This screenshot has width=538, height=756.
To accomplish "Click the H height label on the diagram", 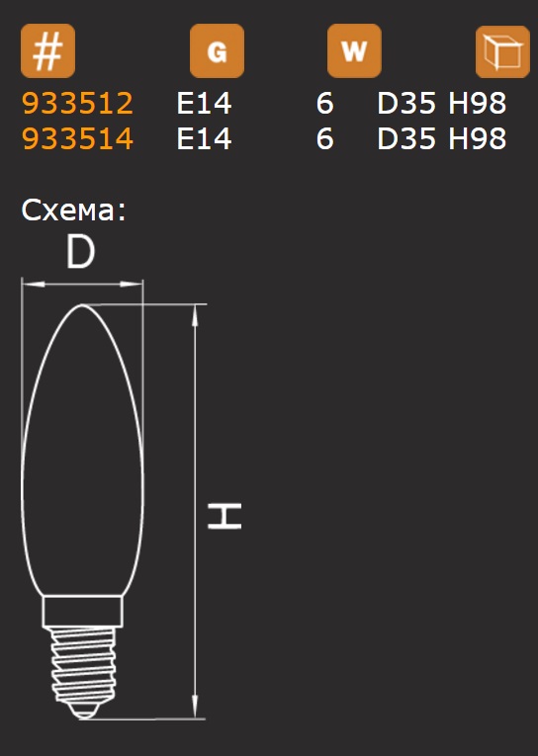I will pos(224,516).
